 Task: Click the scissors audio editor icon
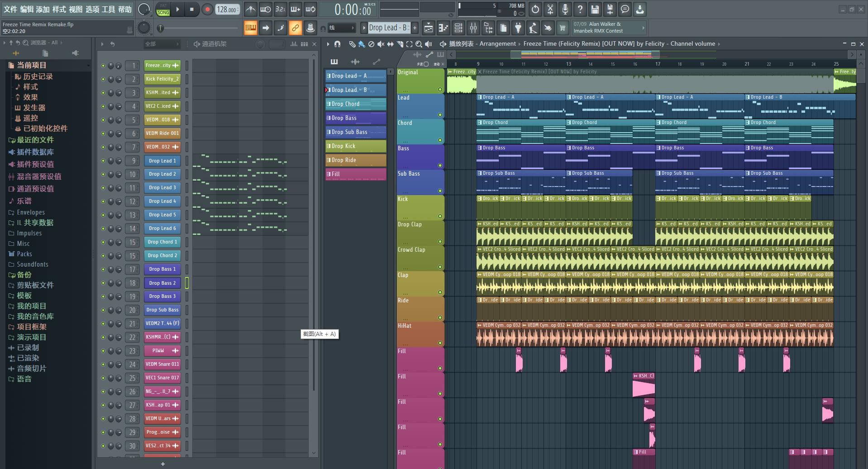550,9
